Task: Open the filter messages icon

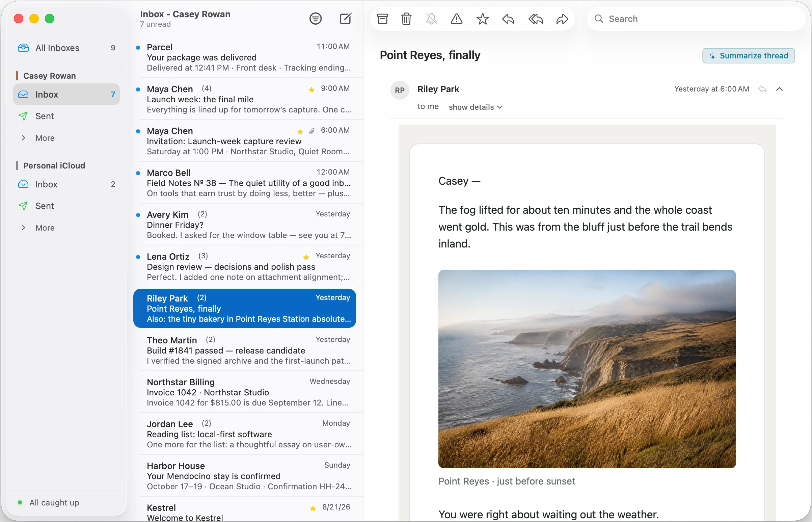Action: click(315, 18)
